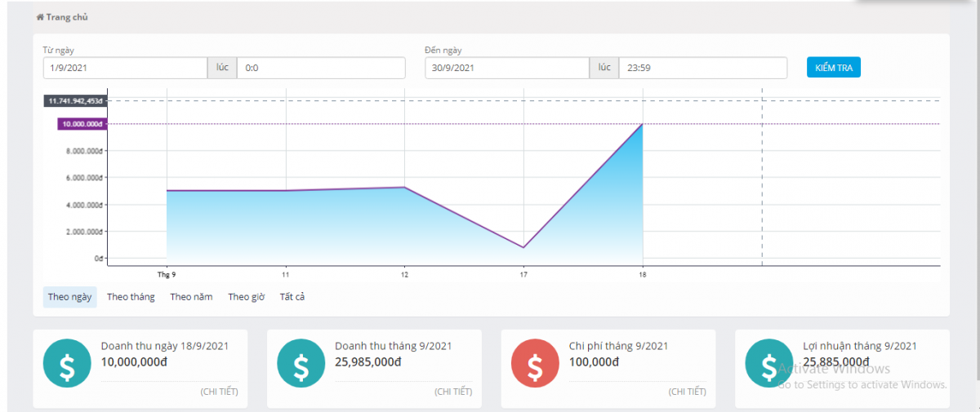This screenshot has height=412, width=980.
Task: Open CHI TIẾT for daily revenue 18/9/2021
Action: [x=219, y=392]
